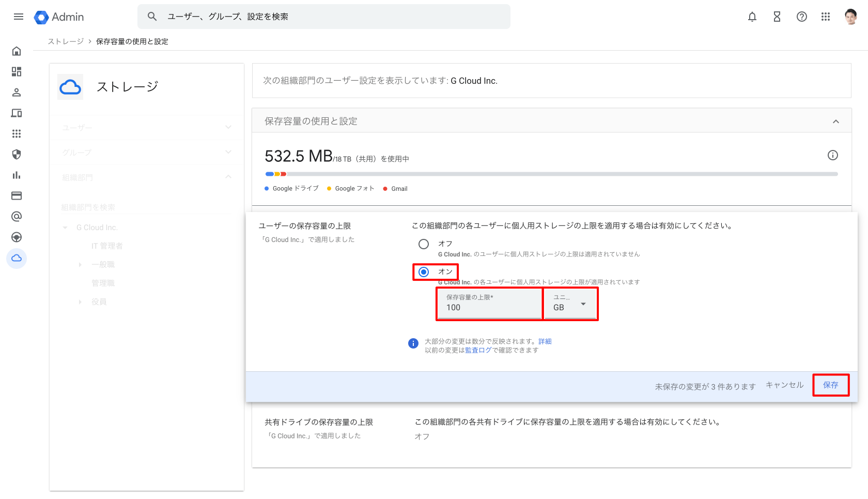Screen dimensions: 868x499
Task: Expand the 一般職 tree node
Action: (x=80, y=265)
